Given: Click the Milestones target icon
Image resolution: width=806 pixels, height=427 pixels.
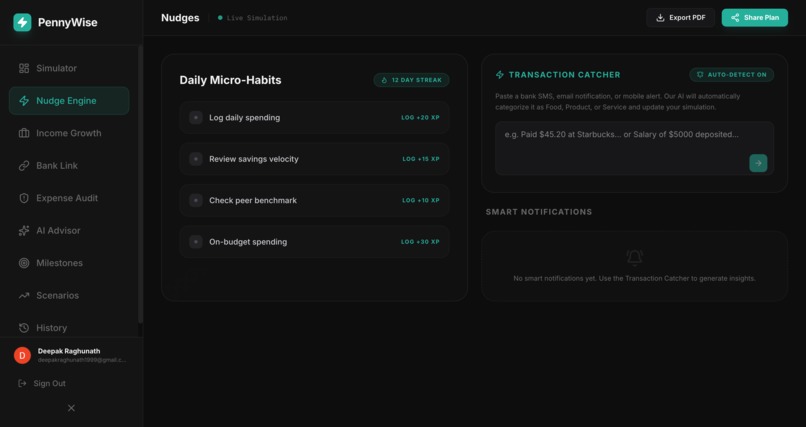Looking at the screenshot, I should click(24, 263).
